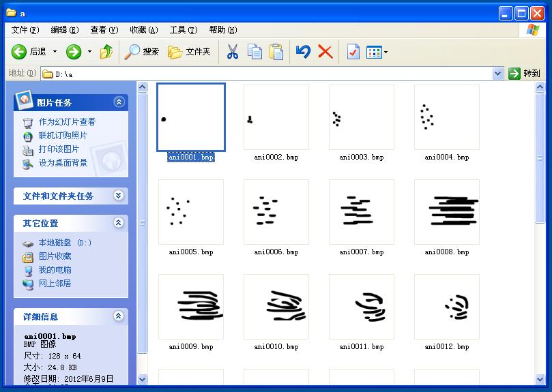Viewport: 552px width, 392px height.
Task: Click the green Forward arrow button
Action: 74,52
